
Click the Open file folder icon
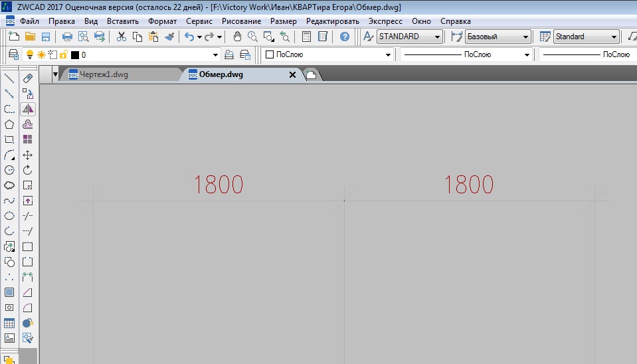(30, 37)
